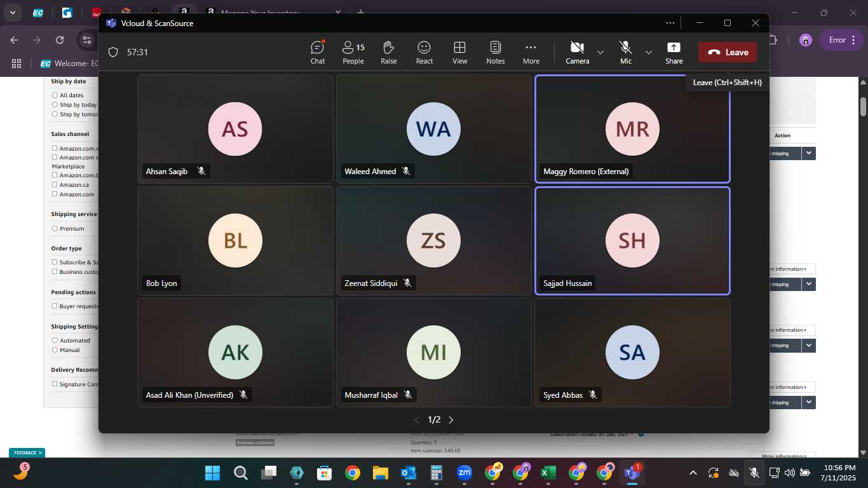Screen dimensions: 868x488
Task: Unmute the Mic in the meeting toolbar
Action: click(626, 52)
